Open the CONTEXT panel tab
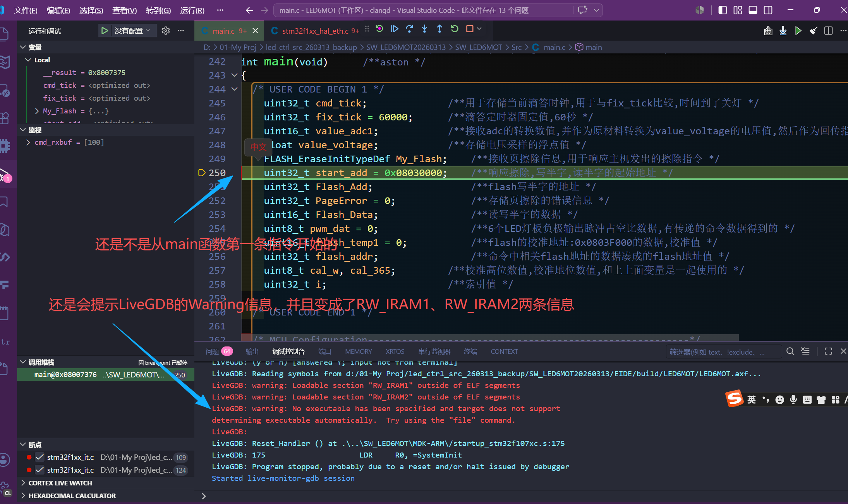 [x=504, y=351]
